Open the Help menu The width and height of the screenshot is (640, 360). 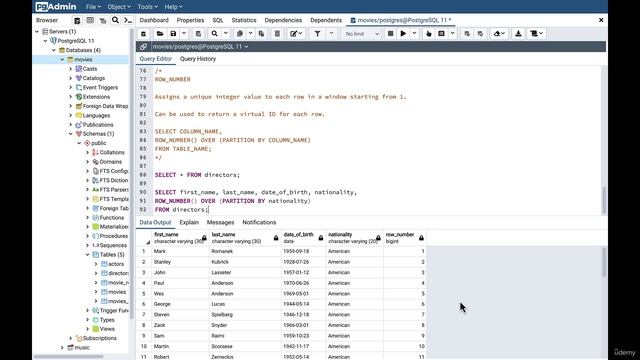coord(173,7)
